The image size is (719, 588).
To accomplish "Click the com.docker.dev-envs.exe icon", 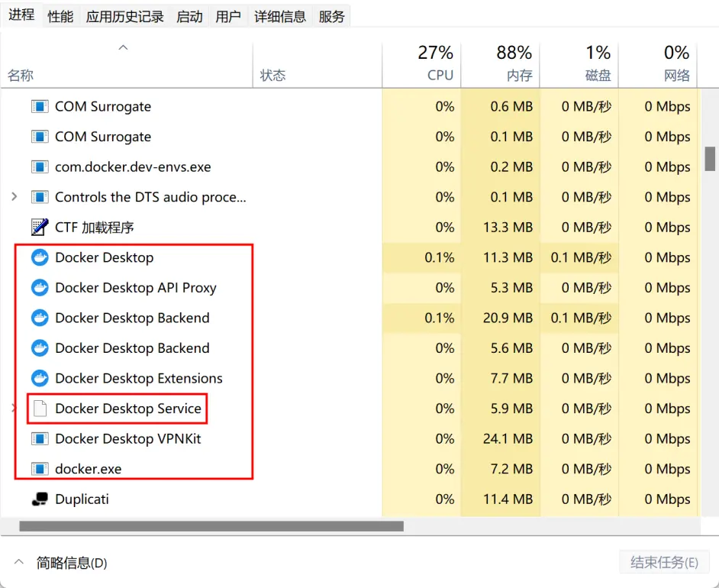I will click(40, 167).
